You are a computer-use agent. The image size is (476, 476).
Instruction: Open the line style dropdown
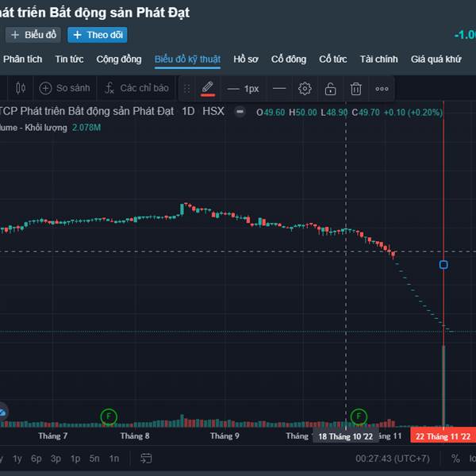click(x=279, y=89)
